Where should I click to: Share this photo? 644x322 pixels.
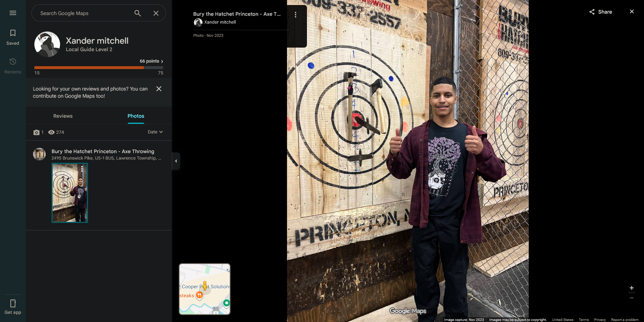coord(601,12)
